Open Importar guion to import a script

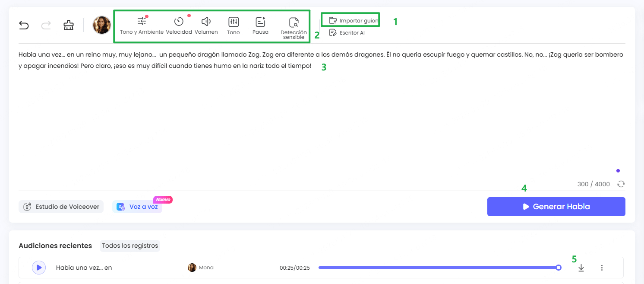(350, 19)
